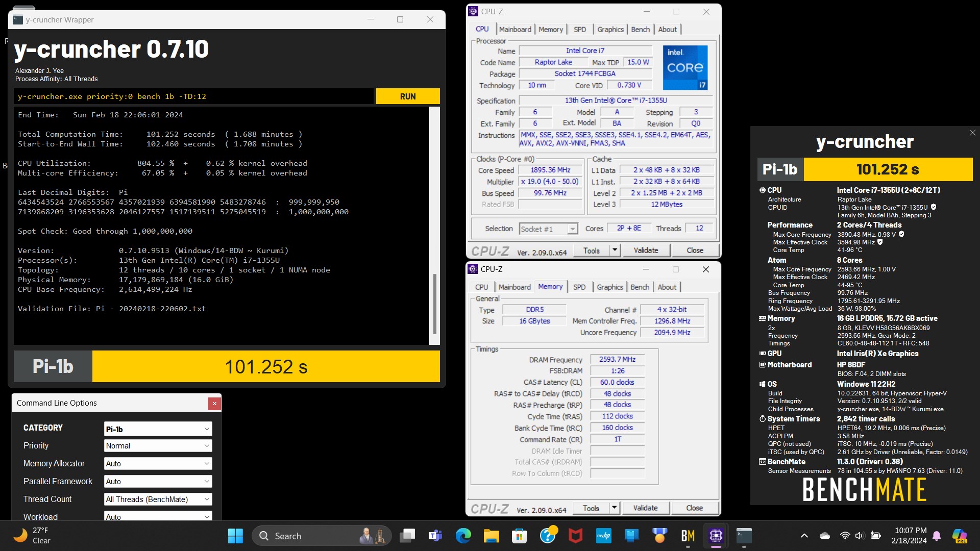Open Task View from the taskbar
The width and height of the screenshot is (980, 551).
(407, 536)
